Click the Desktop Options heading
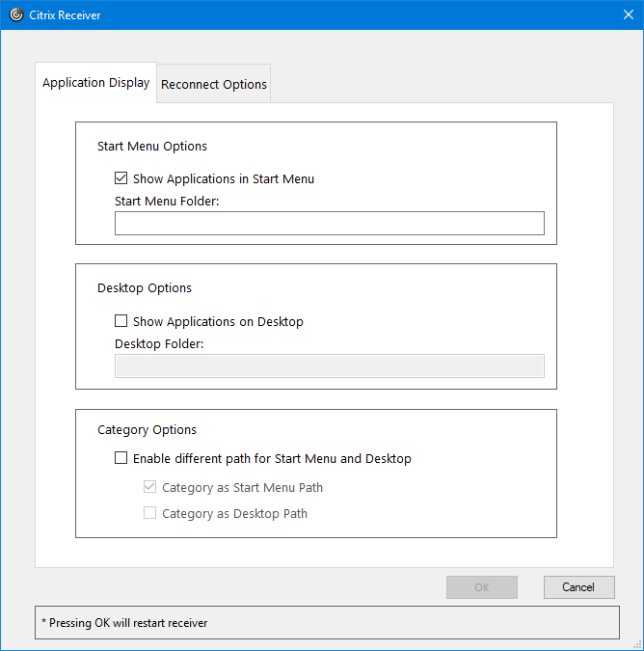Image resolution: width=644 pixels, height=651 pixels. 145,287
